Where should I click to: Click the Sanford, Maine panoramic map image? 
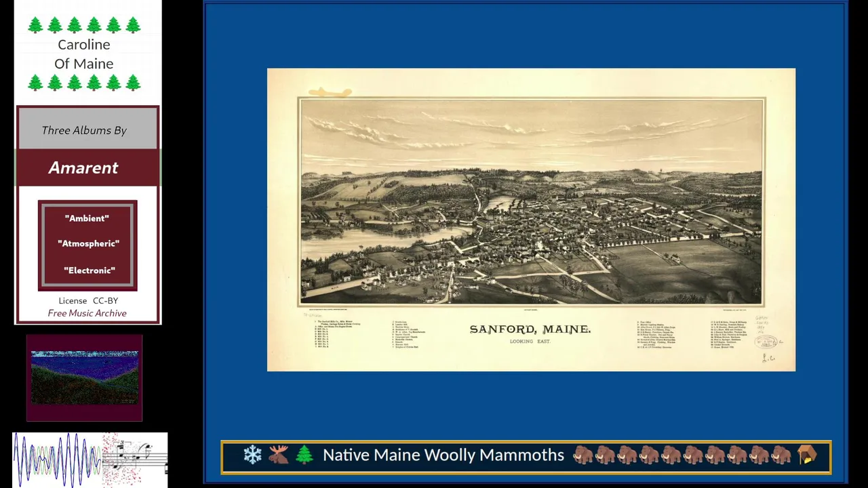[531, 220]
